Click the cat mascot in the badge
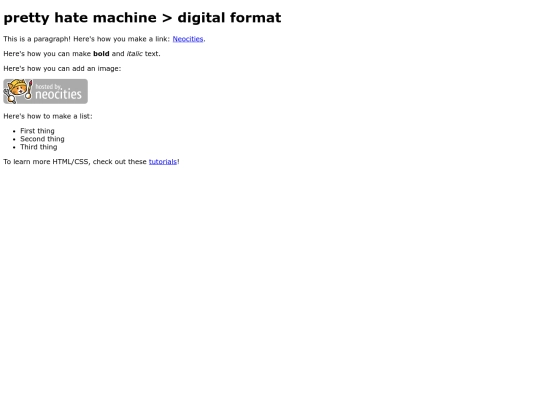The width and height of the screenshot is (540, 405). click(x=18, y=91)
